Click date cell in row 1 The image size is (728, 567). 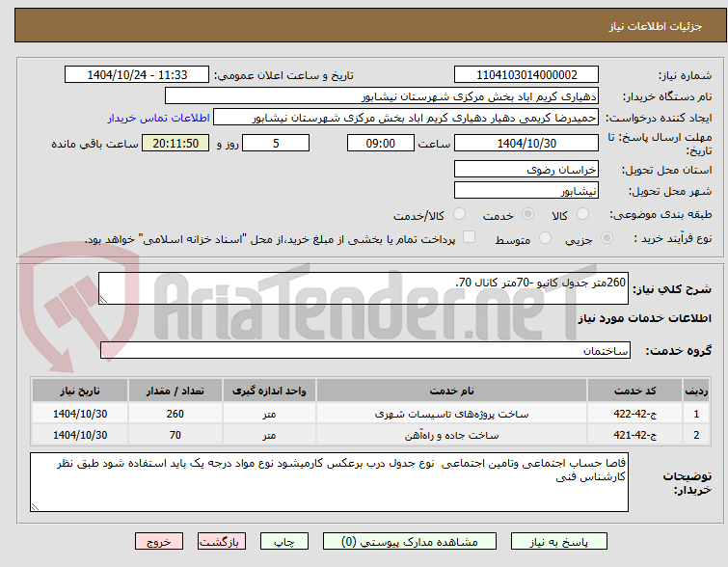80,414
